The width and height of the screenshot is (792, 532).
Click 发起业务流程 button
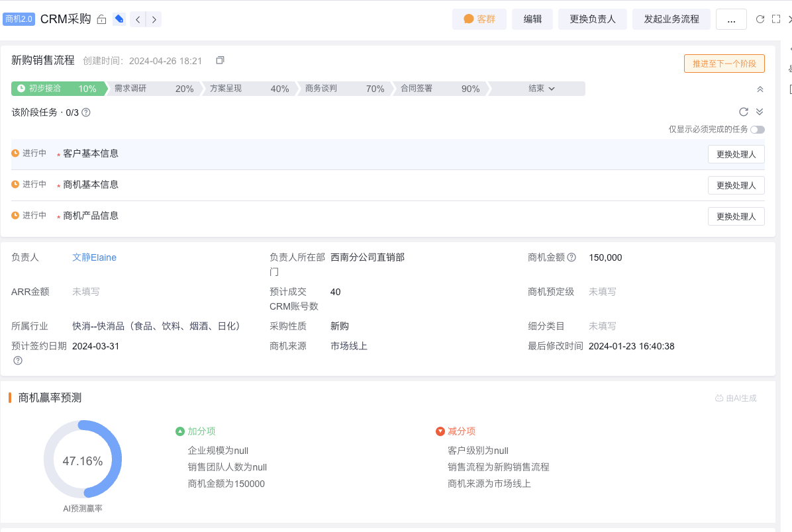(671, 19)
